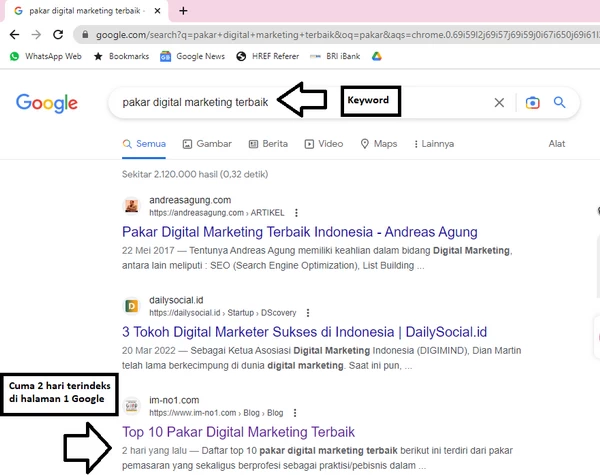The height and width of the screenshot is (475, 600).
Task: Open BRI iBank bookmark
Action: pos(335,56)
